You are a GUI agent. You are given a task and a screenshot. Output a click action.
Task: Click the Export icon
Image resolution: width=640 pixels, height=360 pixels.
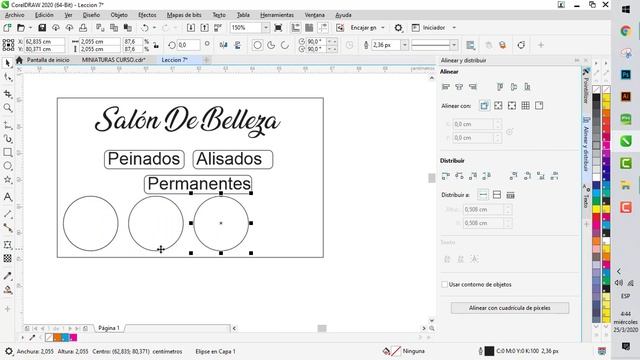(204, 28)
